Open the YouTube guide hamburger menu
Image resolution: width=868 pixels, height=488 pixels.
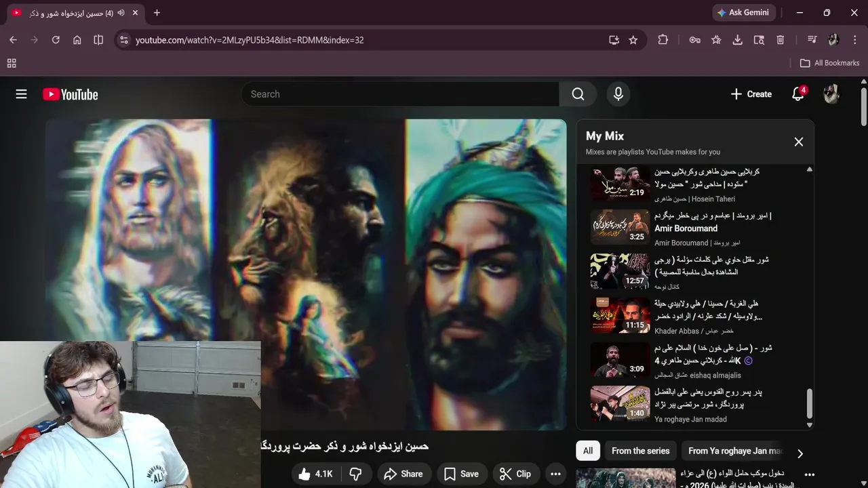pos(22,94)
